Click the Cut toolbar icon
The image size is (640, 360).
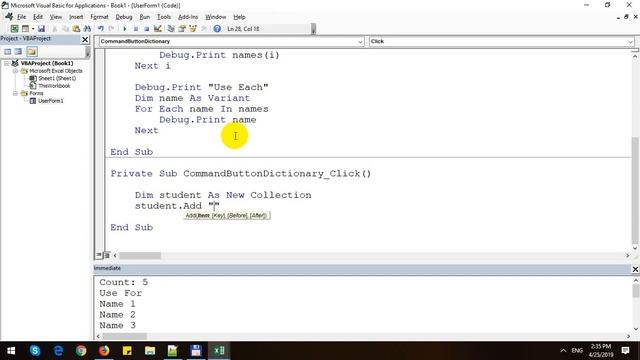point(55,29)
